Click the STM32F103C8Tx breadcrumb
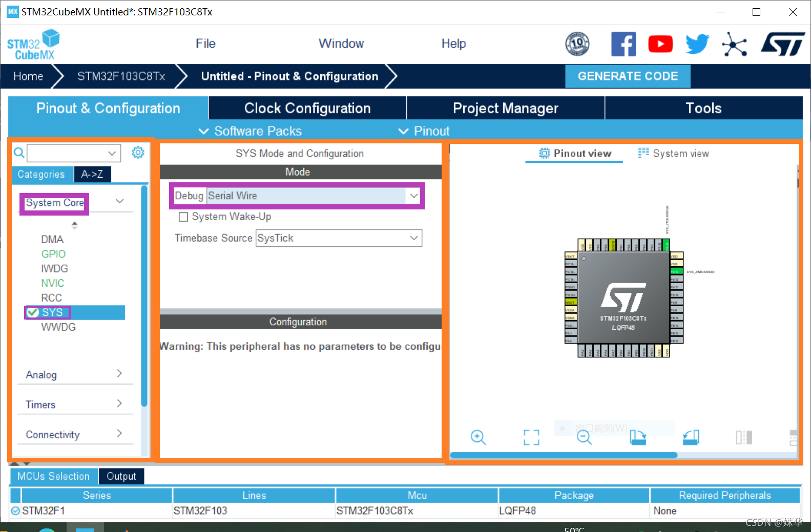The width and height of the screenshot is (811, 532). click(x=121, y=76)
